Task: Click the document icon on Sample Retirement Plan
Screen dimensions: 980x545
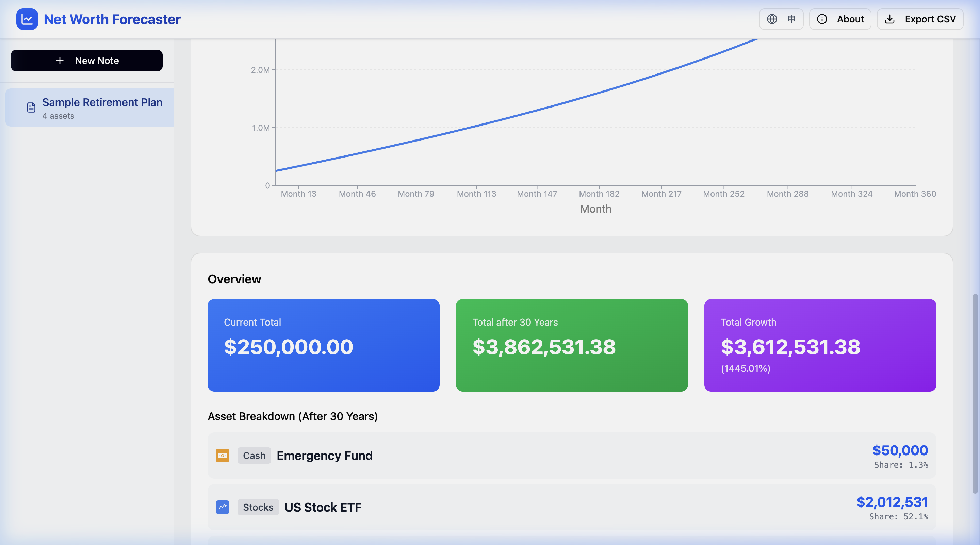Action: point(31,107)
